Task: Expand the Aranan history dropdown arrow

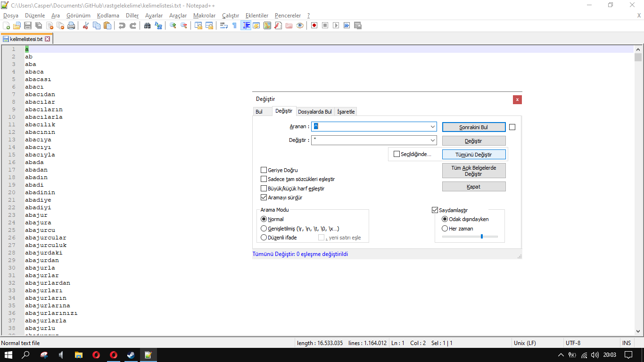Action: click(x=433, y=127)
